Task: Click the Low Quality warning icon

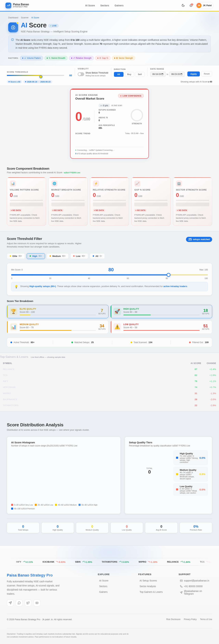Action: tap(117, 327)
